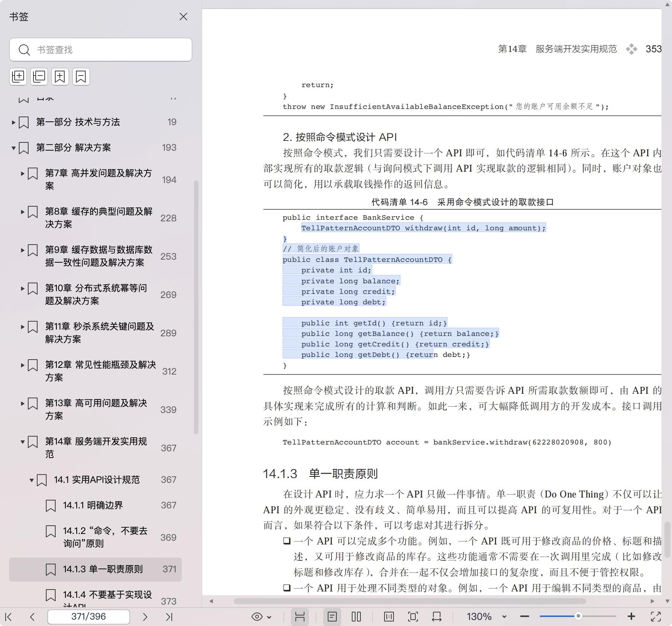Open bookmark 14.1.1 明确边界
The width and height of the screenshot is (672, 626).
coord(93,505)
